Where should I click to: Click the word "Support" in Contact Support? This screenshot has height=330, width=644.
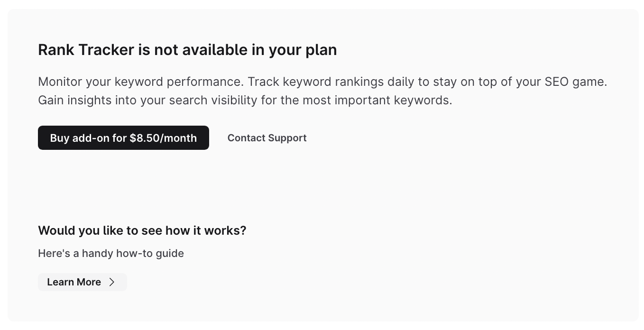pyautogui.click(x=287, y=138)
